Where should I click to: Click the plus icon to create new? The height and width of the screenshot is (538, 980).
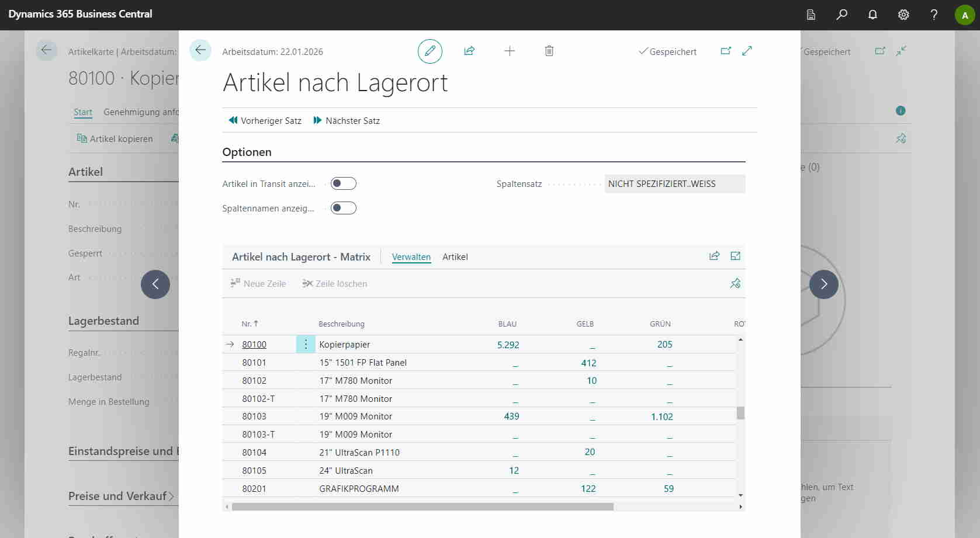coord(510,51)
